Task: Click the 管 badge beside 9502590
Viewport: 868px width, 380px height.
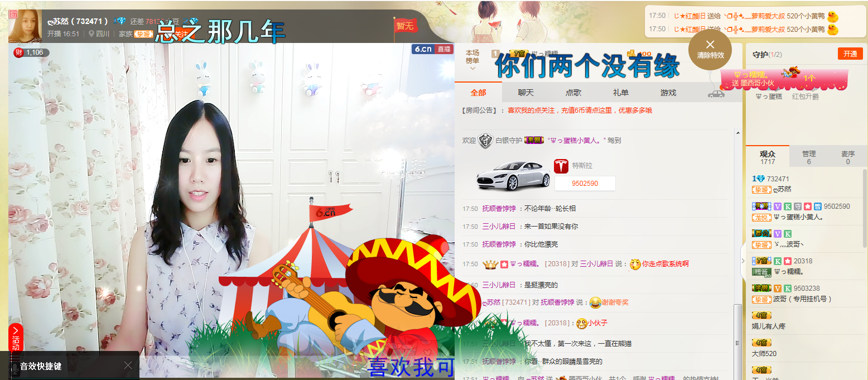Action: [x=817, y=206]
